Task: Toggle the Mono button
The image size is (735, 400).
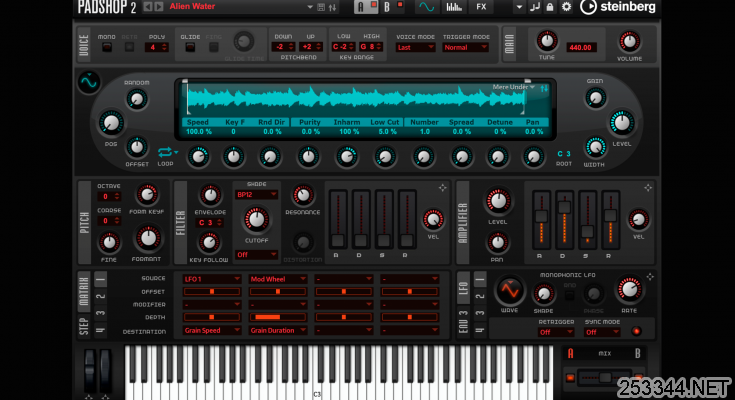Action: 106,47
